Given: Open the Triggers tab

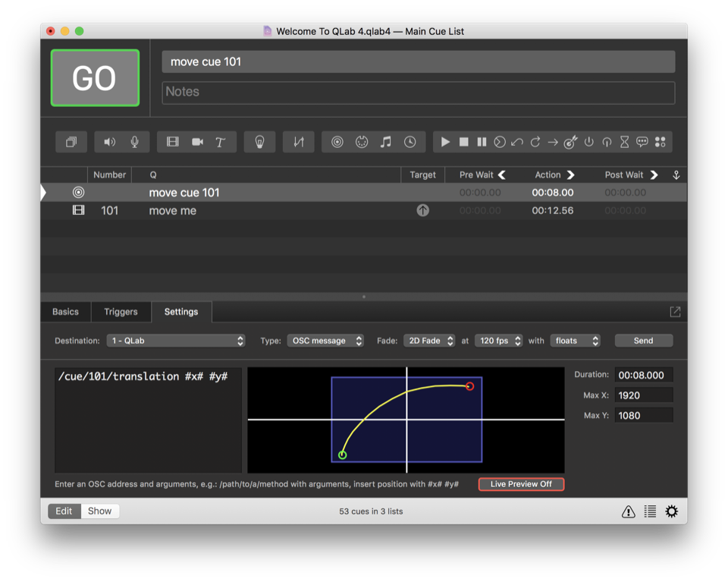Looking at the screenshot, I should [121, 312].
